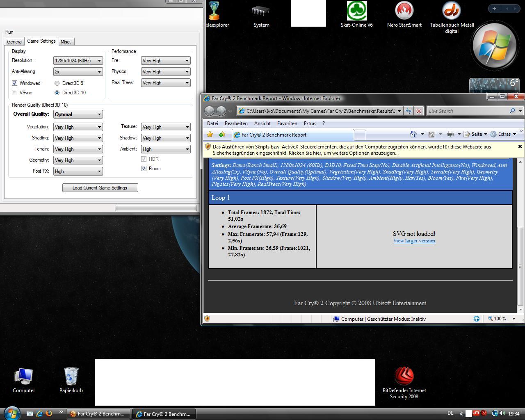Switch to Far Cry benchmark tool taskbar button

(98, 414)
